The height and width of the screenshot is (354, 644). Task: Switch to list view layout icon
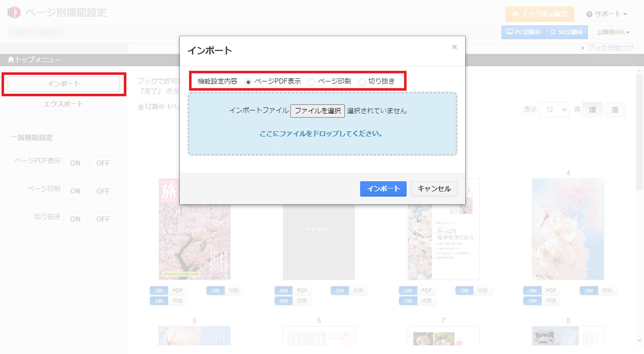coord(614,109)
